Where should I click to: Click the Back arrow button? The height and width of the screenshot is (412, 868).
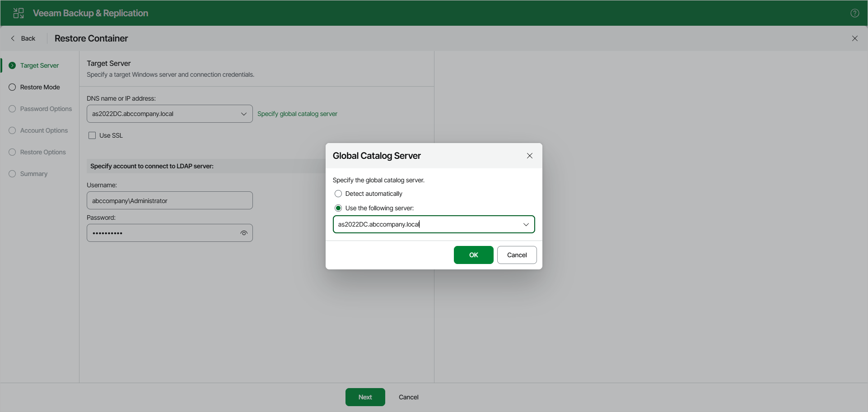23,38
